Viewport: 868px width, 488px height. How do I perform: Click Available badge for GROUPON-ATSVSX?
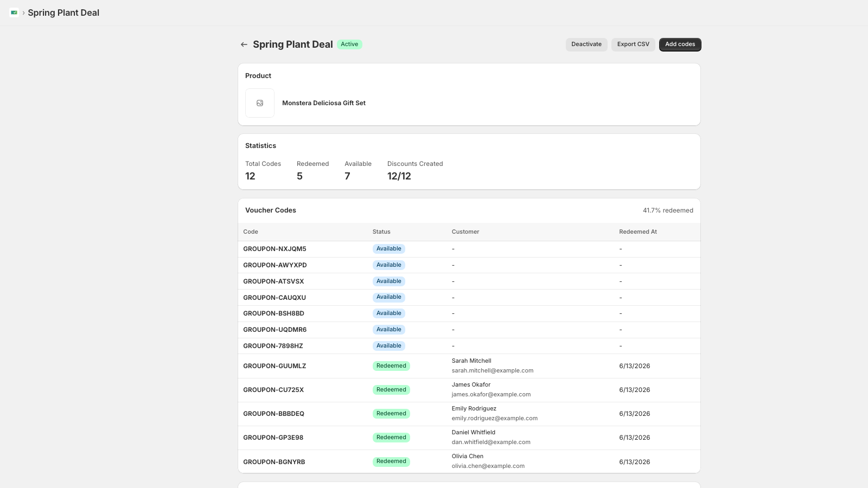[389, 281]
